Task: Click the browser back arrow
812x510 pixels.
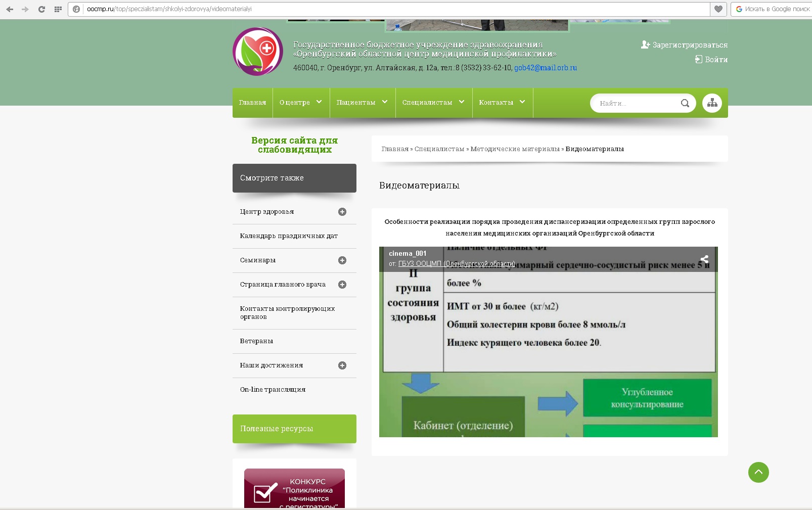Action: pyautogui.click(x=10, y=9)
